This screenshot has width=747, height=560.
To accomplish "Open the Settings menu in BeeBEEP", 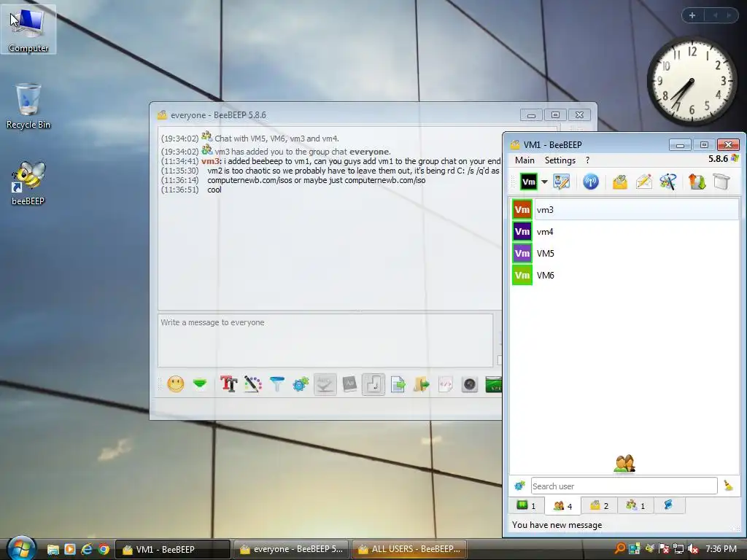I will coord(560,160).
